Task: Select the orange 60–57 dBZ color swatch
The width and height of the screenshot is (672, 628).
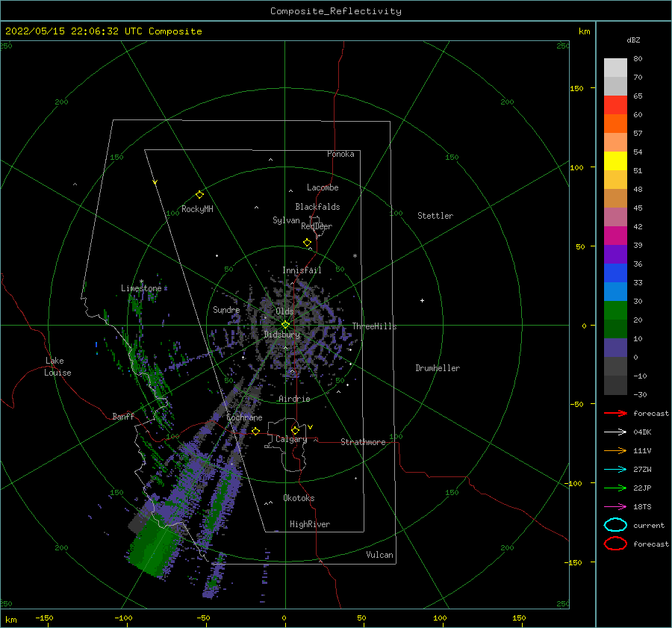Action: pyautogui.click(x=615, y=124)
